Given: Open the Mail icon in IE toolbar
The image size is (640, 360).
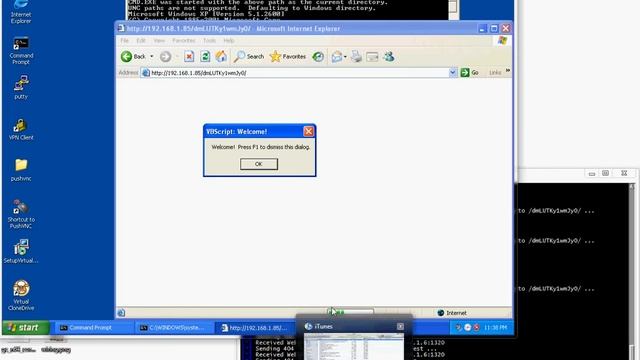Looking at the screenshot, I should 337,56.
